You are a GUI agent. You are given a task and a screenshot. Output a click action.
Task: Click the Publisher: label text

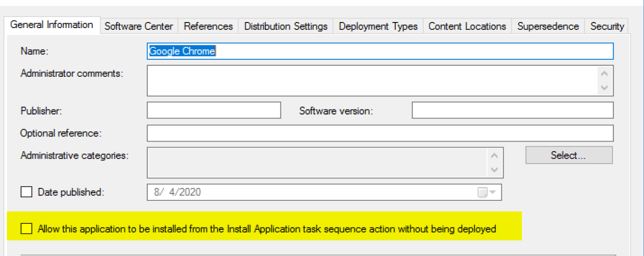(x=41, y=111)
